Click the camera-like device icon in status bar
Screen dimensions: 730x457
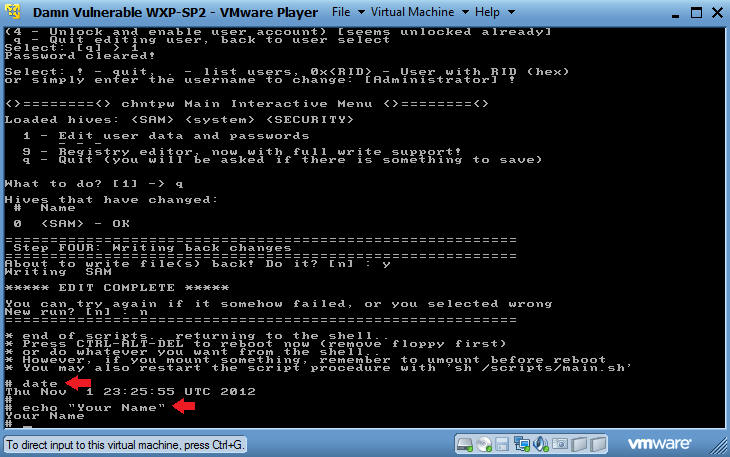pos(560,444)
